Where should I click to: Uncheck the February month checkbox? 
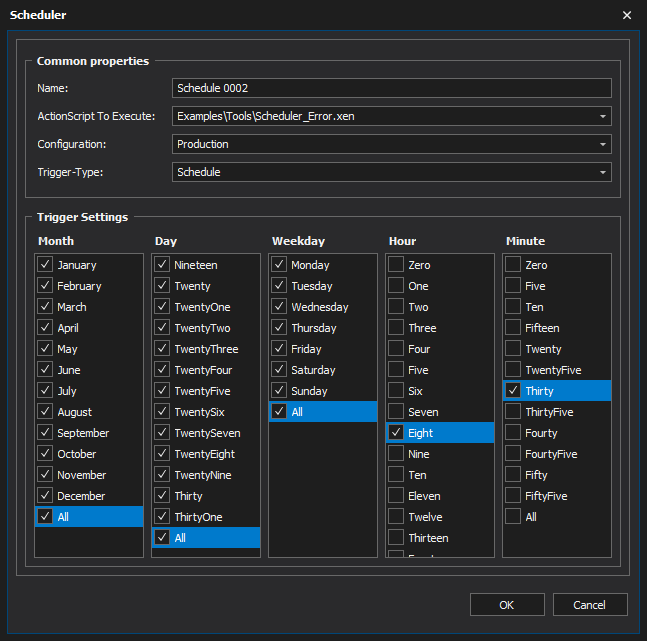[x=45, y=286]
